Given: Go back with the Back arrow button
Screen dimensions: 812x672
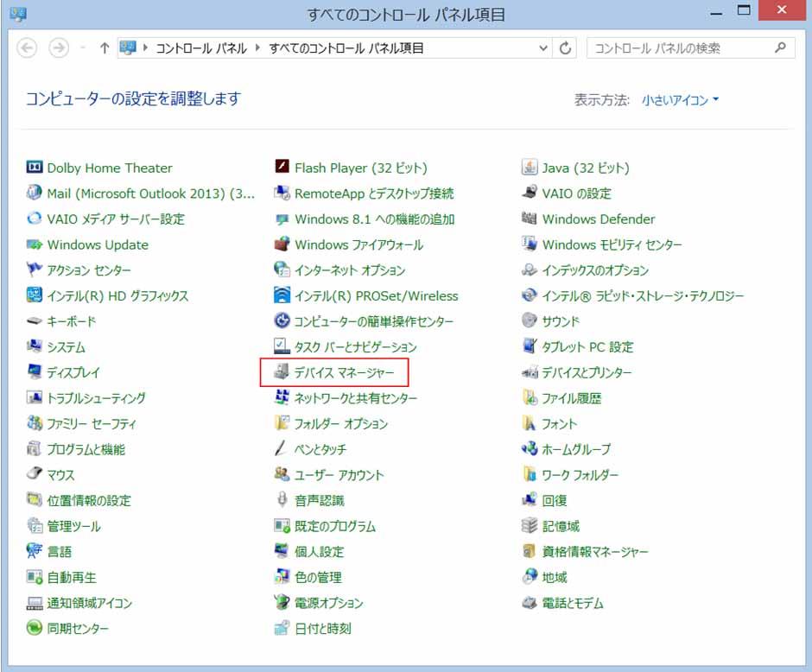Looking at the screenshot, I should pyautogui.click(x=27, y=48).
